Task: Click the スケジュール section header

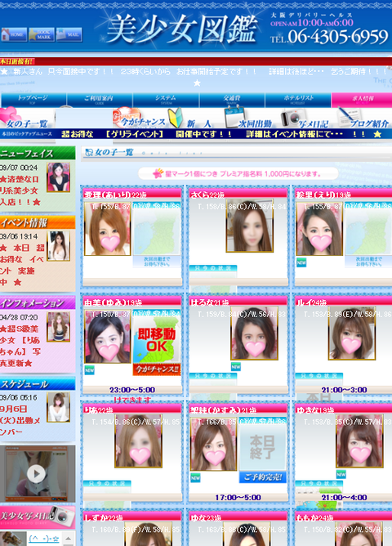Action: tap(38, 383)
